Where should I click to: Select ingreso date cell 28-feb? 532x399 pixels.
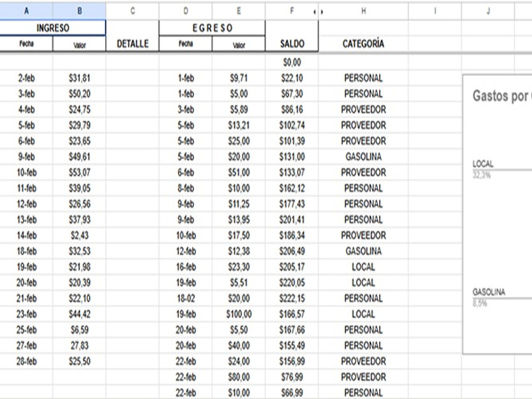pyautogui.click(x=26, y=361)
